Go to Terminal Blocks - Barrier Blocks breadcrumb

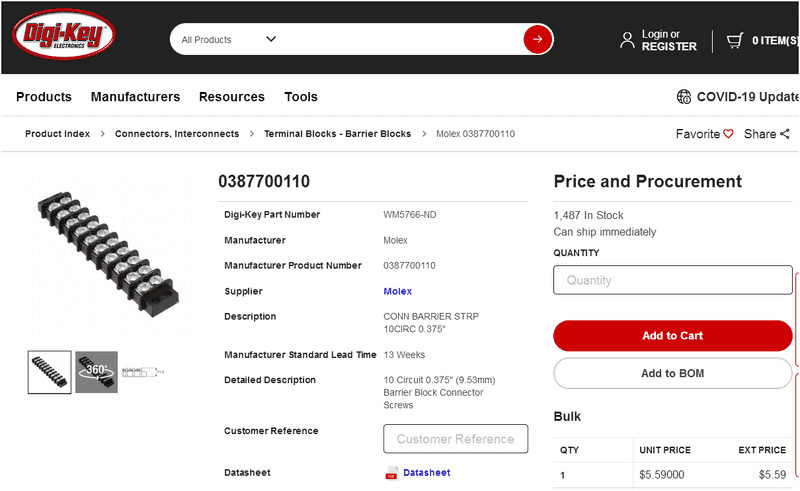(337, 134)
